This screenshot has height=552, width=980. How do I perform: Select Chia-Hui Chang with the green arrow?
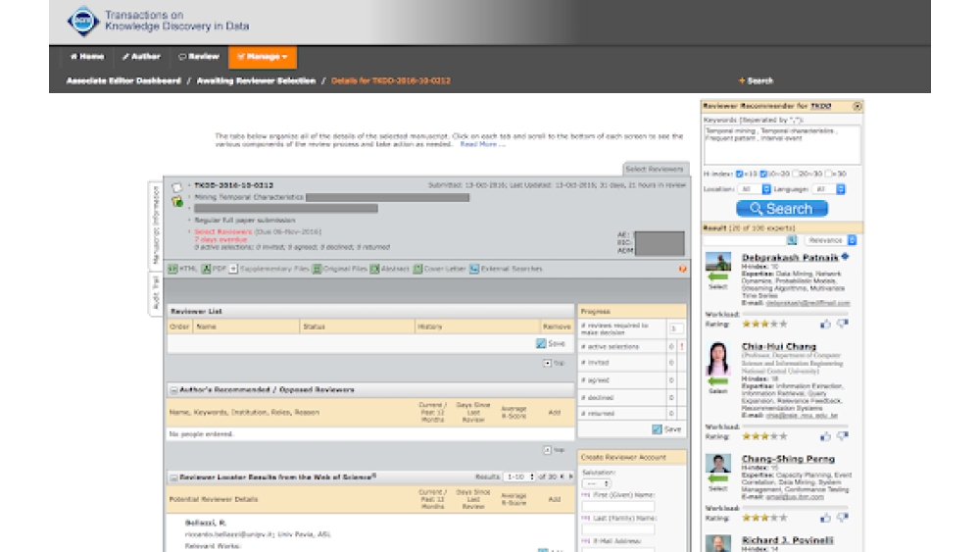coord(718,380)
